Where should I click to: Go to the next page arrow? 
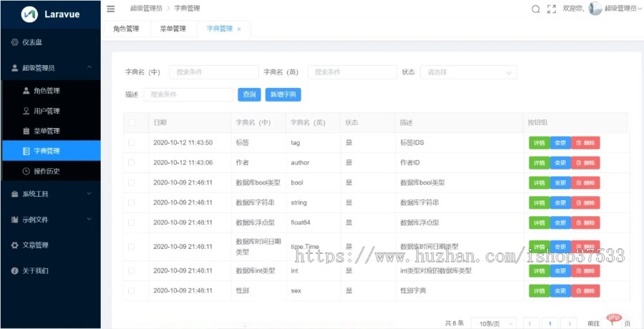(569, 323)
